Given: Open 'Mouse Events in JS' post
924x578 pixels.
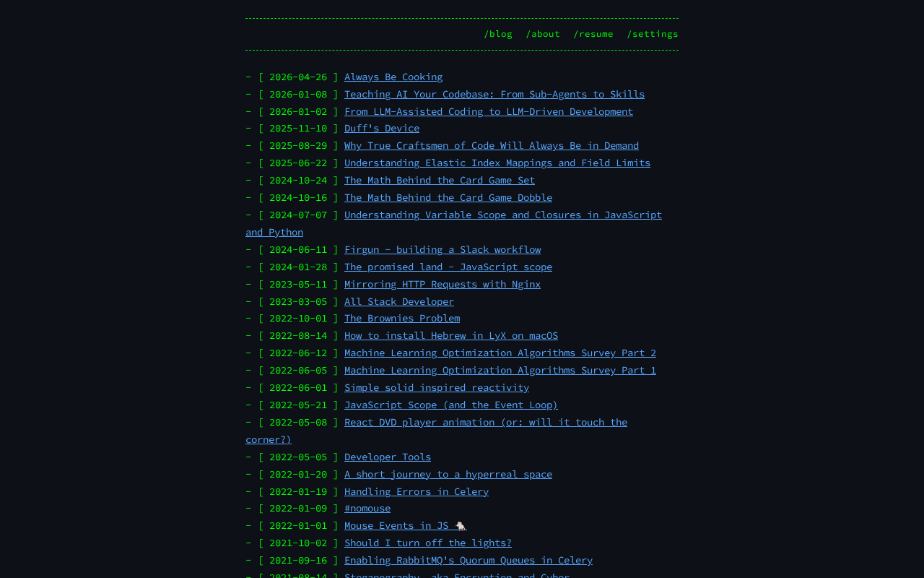Looking at the screenshot, I should (406, 525).
